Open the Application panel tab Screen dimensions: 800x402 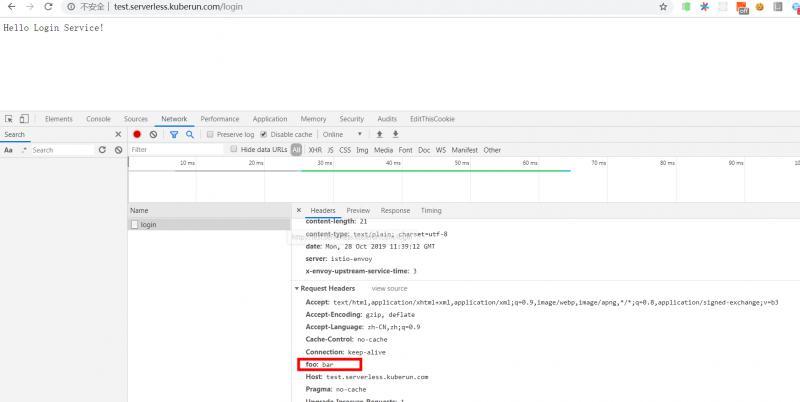click(x=270, y=119)
